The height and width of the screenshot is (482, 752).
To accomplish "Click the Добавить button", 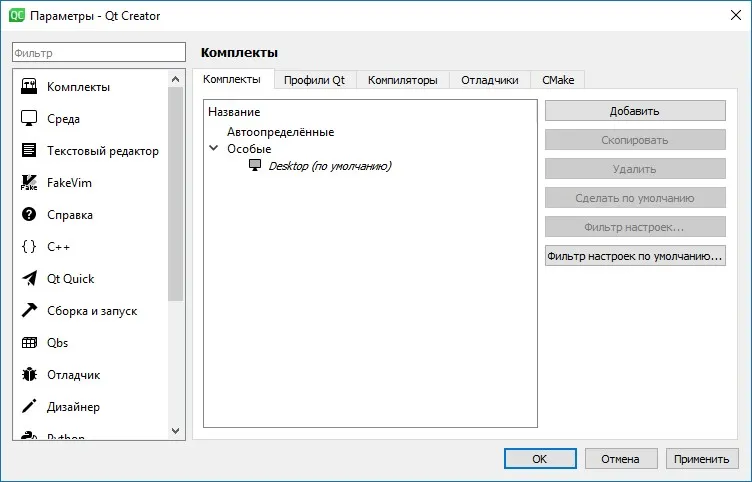I will pos(635,111).
